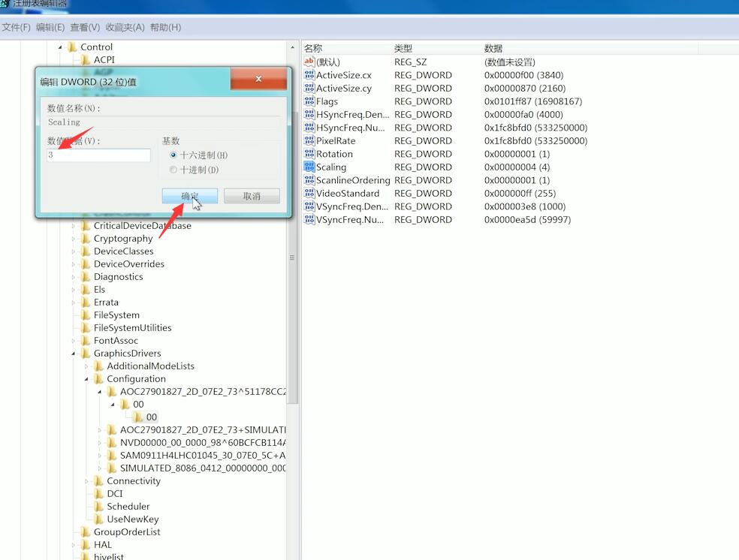Click the 确定 button
Viewport: 739px width, 560px height.
[x=190, y=196]
